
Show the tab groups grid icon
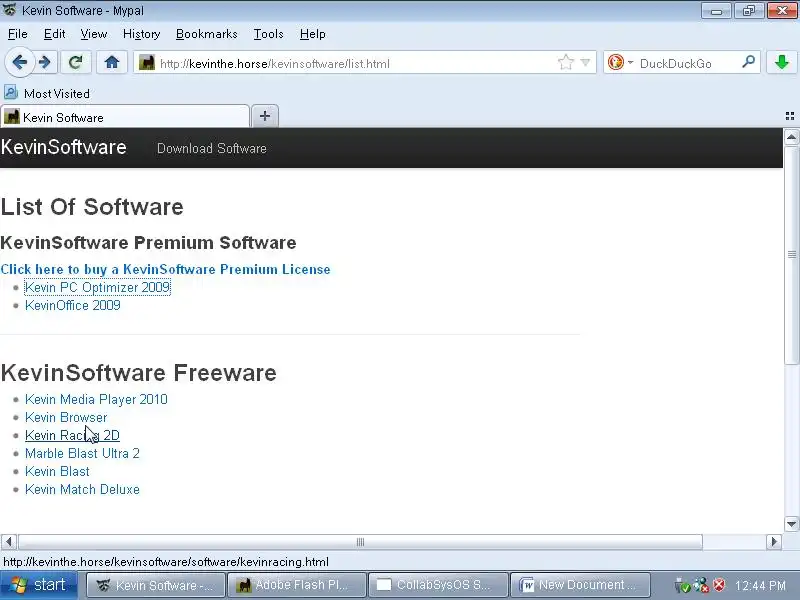790,116
